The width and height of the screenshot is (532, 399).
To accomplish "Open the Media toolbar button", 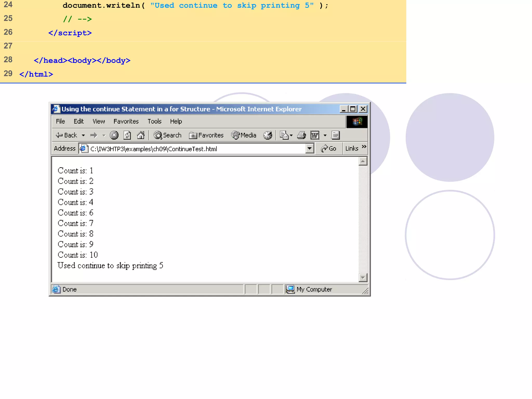I will click(x=244, y=135).
